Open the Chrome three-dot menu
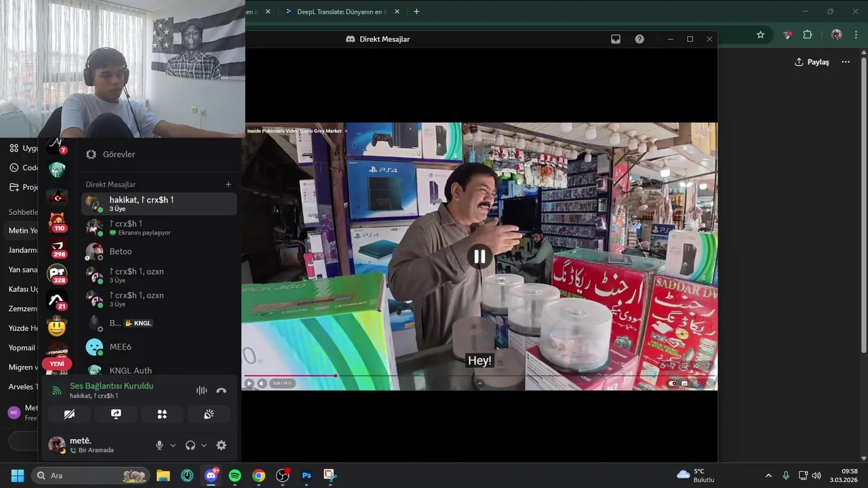 [857, 35]
